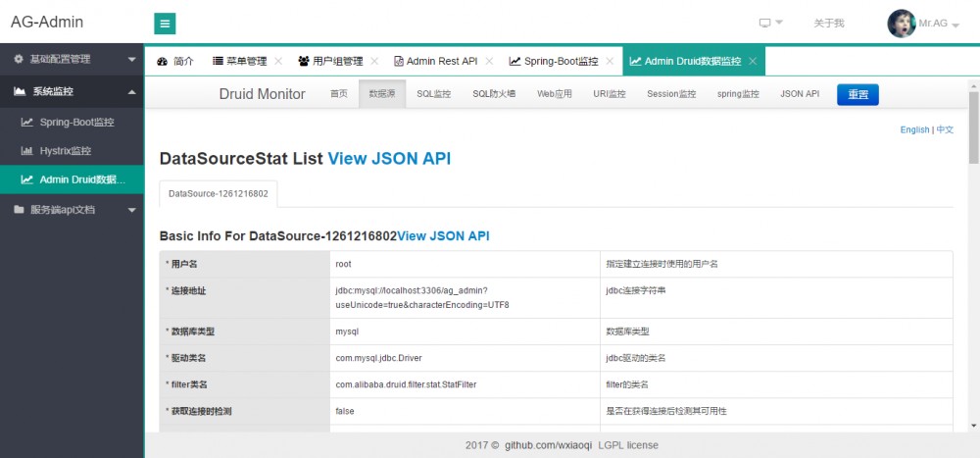Screen dimensions: 980x458
Task: Open Basic Info View JSON API link
Action: pyautogui.click(x=443, y=236)
